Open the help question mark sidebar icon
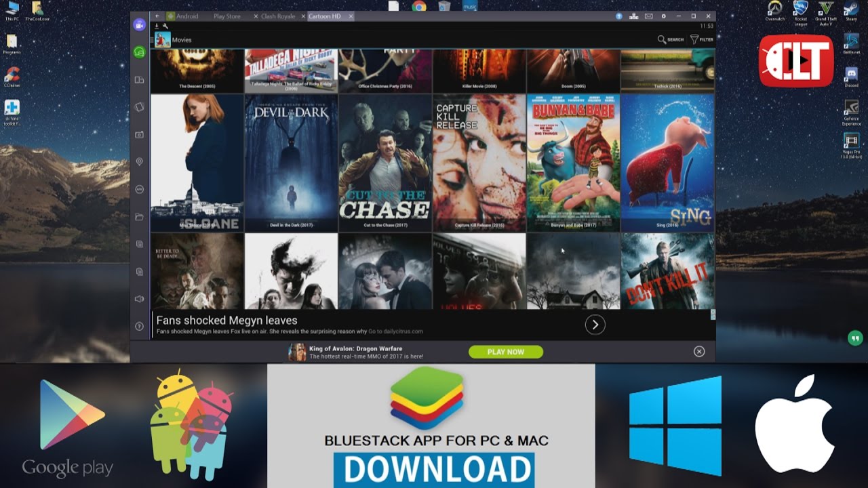This screenshot has height=488, width=868. coord(140,326)
